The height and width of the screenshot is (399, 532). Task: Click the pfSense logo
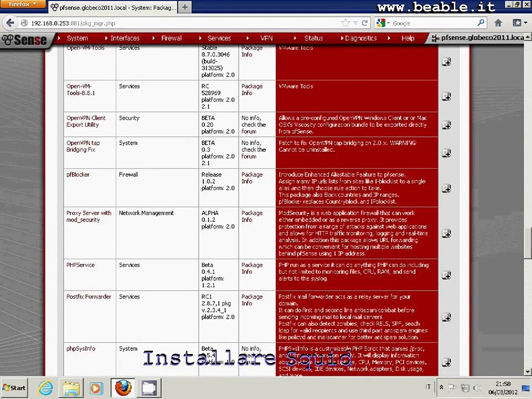coord(24,40)
